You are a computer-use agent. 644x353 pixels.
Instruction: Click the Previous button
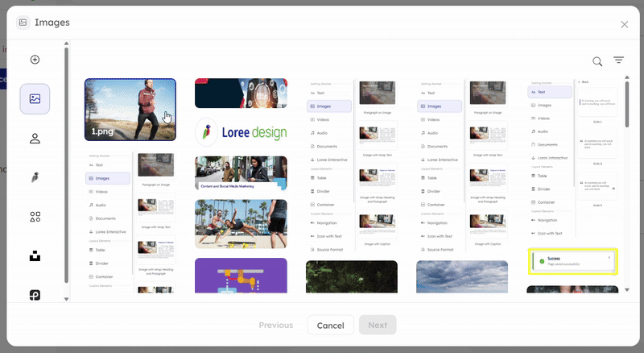point(276,325)
